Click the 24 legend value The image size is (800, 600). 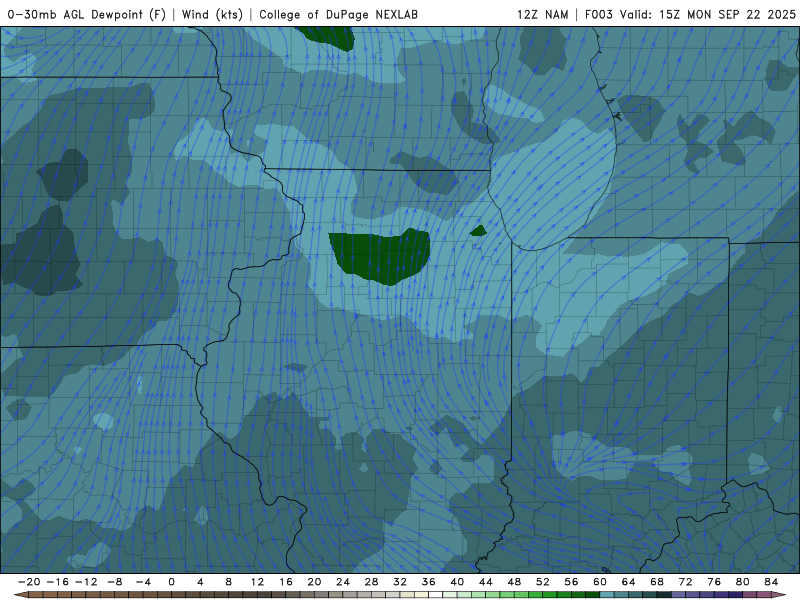[x=343, y=582]
